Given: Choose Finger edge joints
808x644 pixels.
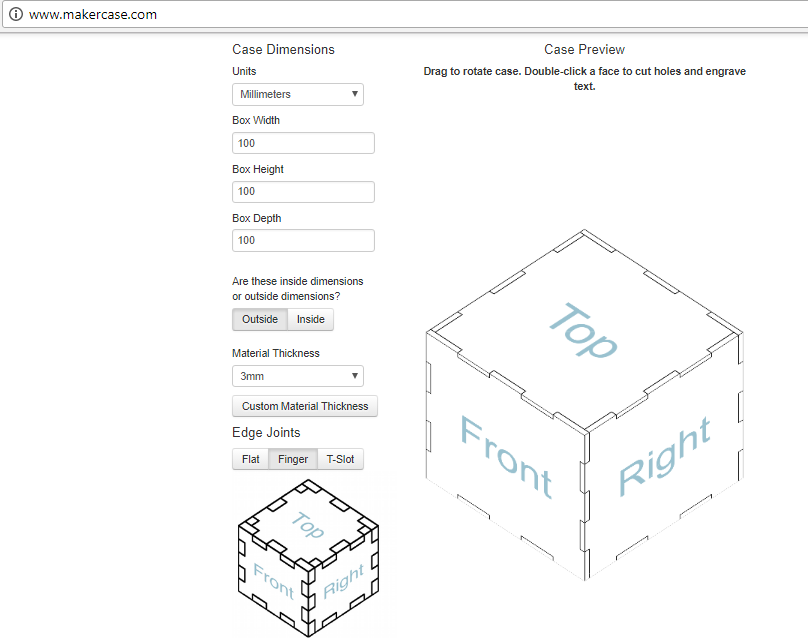Looking at the screenshot, I should click(x=293, y=460).
